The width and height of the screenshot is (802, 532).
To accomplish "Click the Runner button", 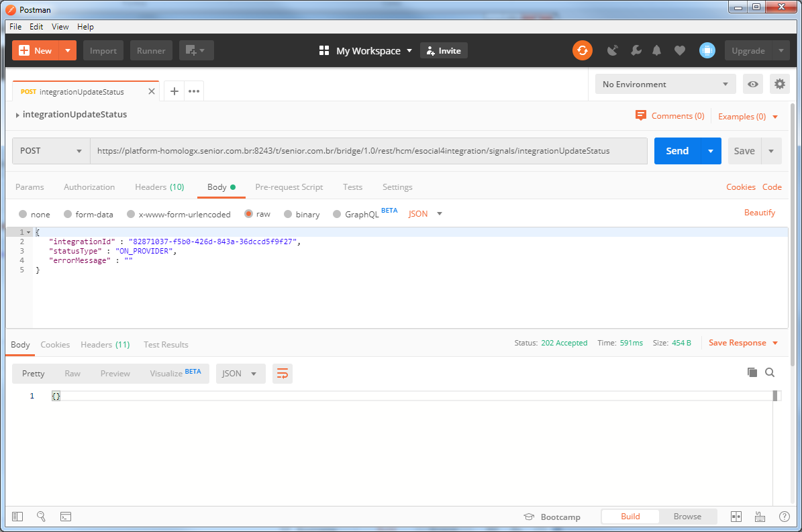I will pyautogui.click(x=151, y=50).
